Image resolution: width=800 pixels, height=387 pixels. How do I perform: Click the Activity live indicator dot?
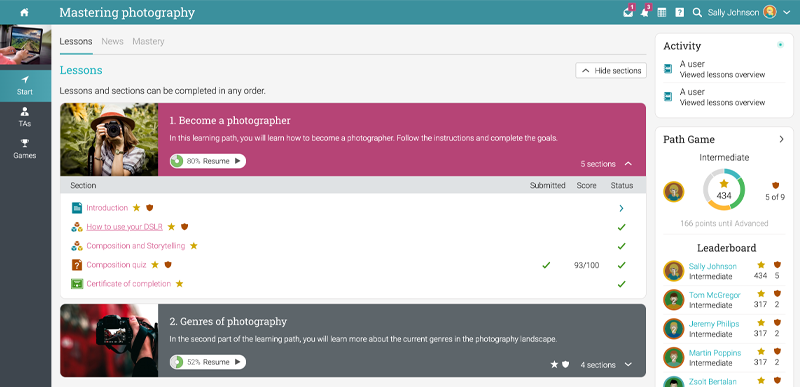pos(780,45)
